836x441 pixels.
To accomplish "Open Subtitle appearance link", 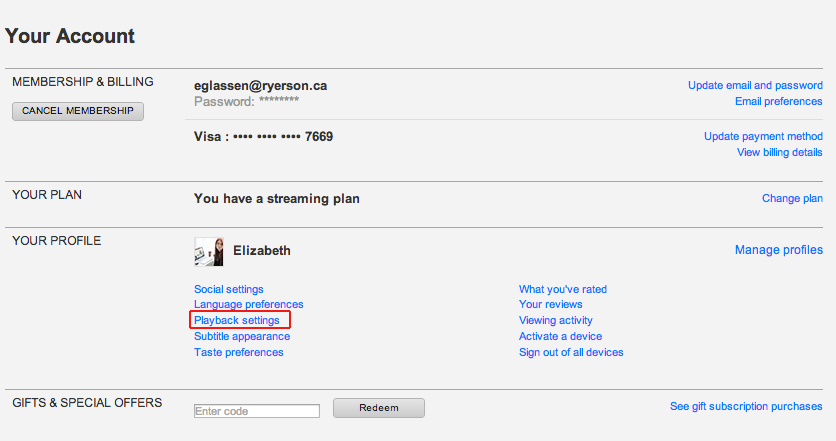I will (242, 336).
